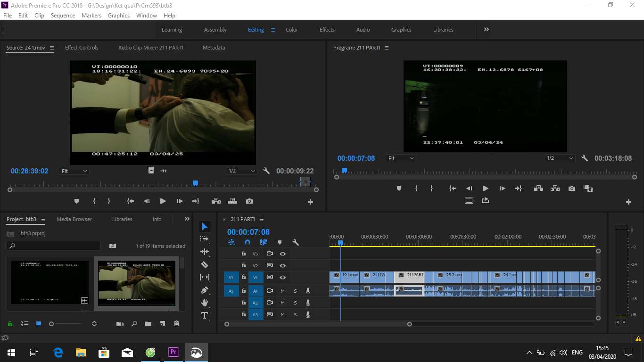The image size is (644, 362).
Task: Select the Hand tool
Action: pos(205,303)
